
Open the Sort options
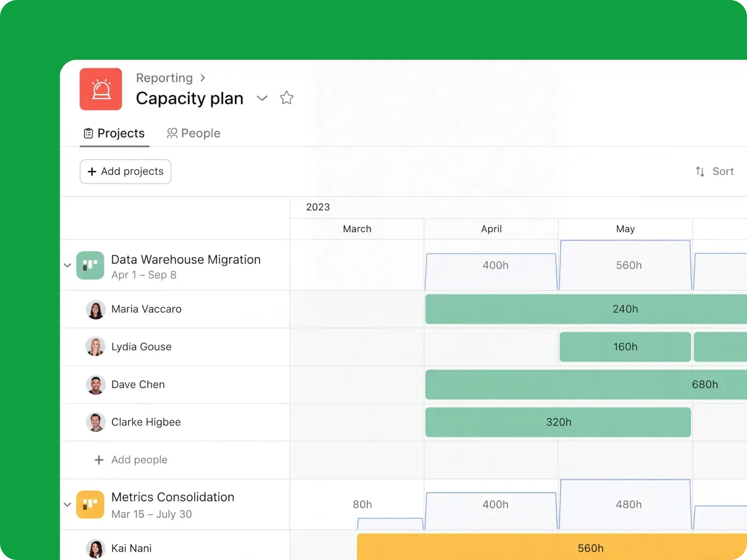click(714, 171)
